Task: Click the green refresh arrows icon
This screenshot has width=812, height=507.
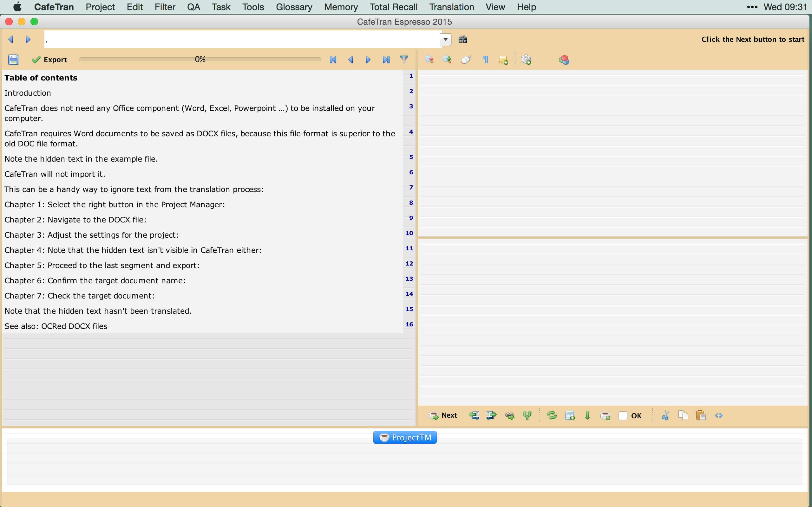Action: point(552,415)
